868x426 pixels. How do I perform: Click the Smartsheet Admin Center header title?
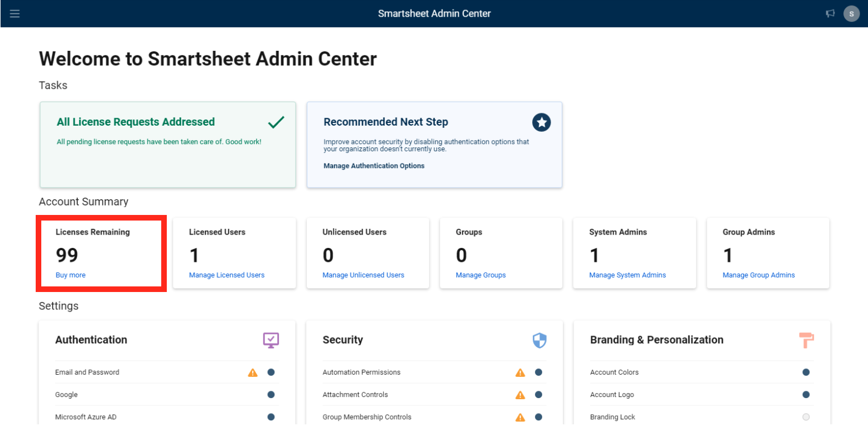tap(435, 13)
